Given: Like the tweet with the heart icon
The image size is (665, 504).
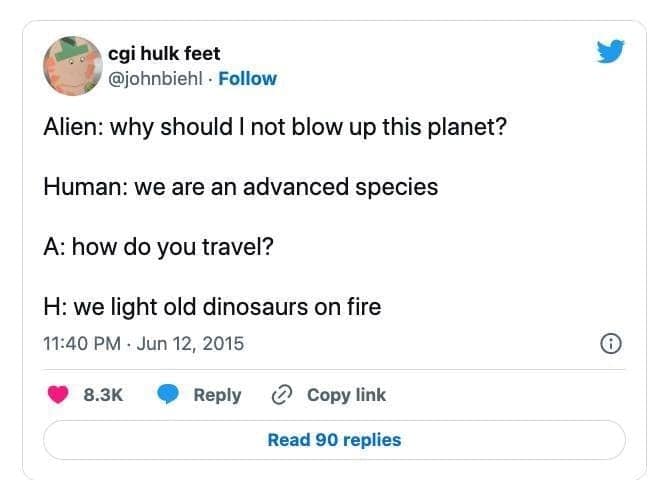Looking at the screenshot, I should pos(58,395).
